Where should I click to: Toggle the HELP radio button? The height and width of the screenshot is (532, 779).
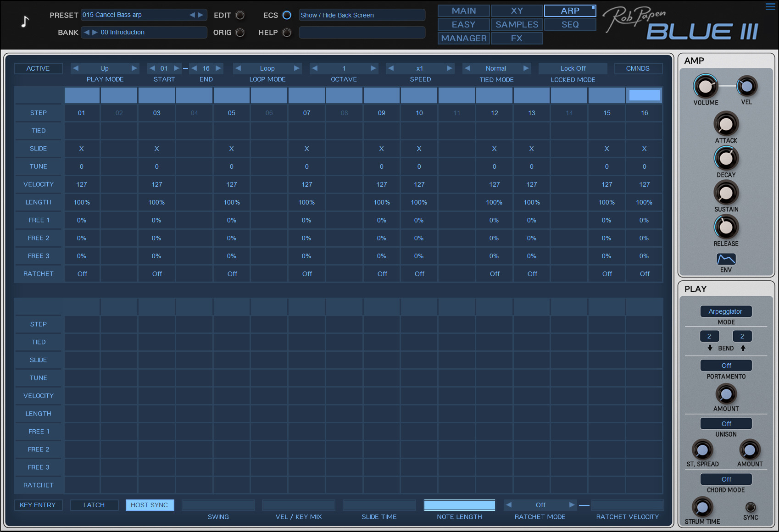pos(287,33)
